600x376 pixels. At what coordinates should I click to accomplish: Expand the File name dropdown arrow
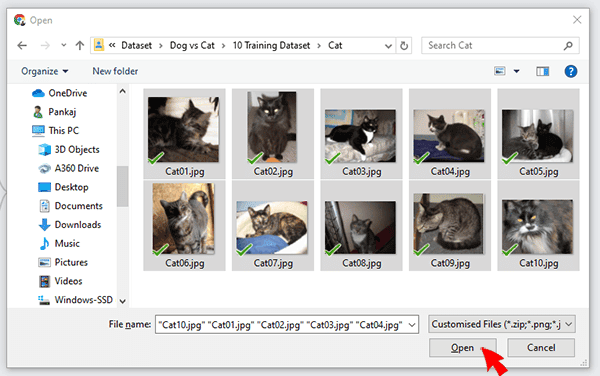click(412, 325)
